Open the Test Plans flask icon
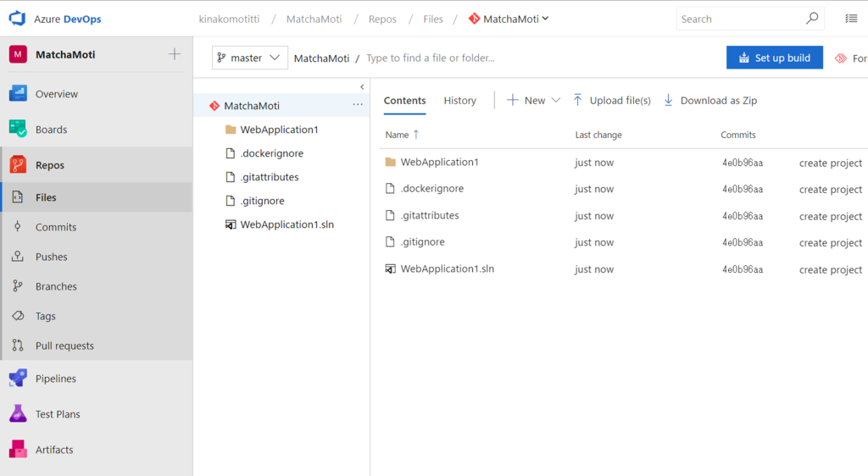 tap(18, 413)
